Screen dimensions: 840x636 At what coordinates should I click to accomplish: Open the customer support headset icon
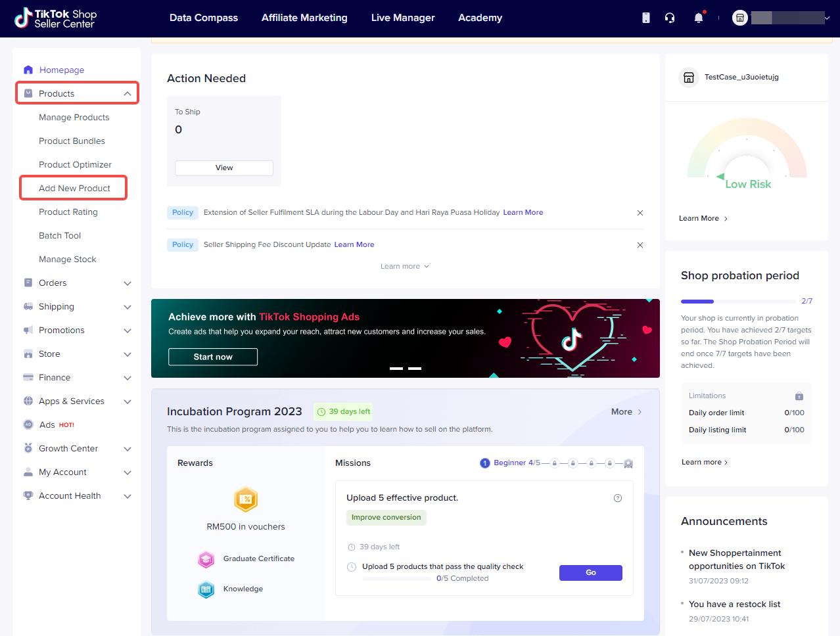[670, 18]
